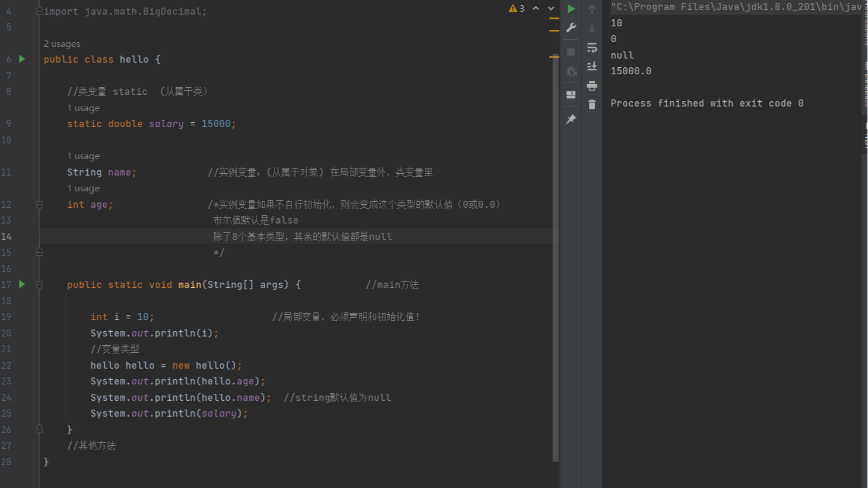Click the 'int i = 10;' statement
The width and height of the screenshot is (868, 488).
tap(122, 317)
